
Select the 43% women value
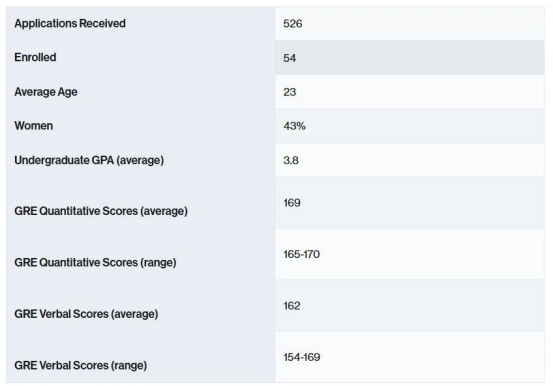pyautogui.click(x=294, y=126)
